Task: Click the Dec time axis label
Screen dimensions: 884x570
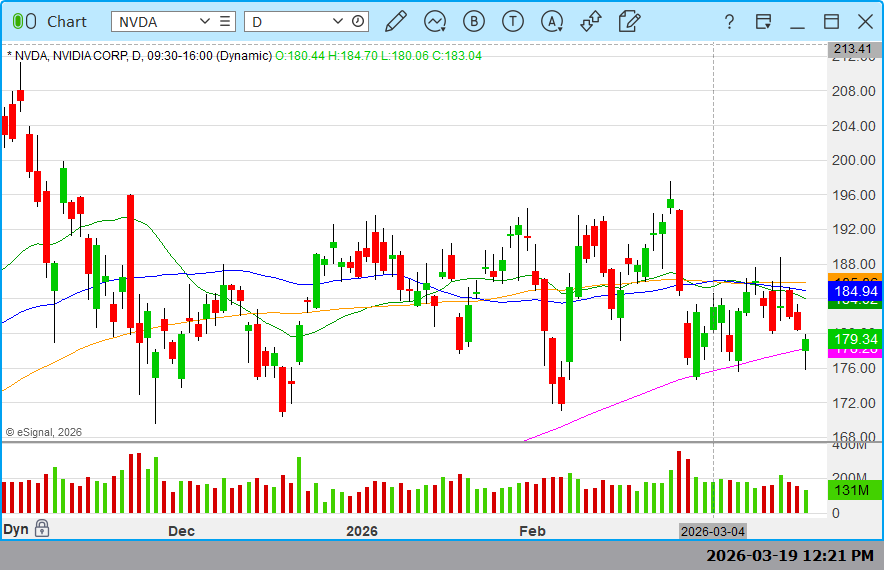Action: coord(182,531)
